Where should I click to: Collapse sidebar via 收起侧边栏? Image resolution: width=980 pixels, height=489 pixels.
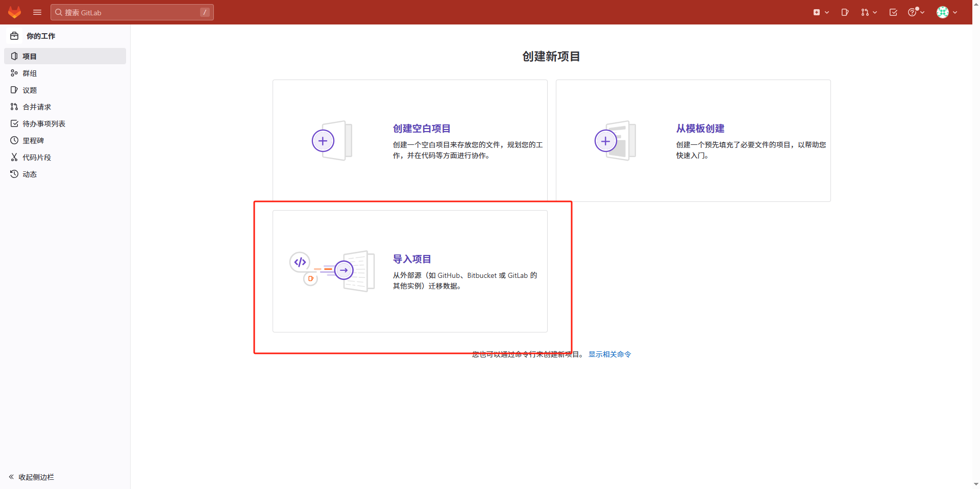pyautogui.click(x=31, y=477)
